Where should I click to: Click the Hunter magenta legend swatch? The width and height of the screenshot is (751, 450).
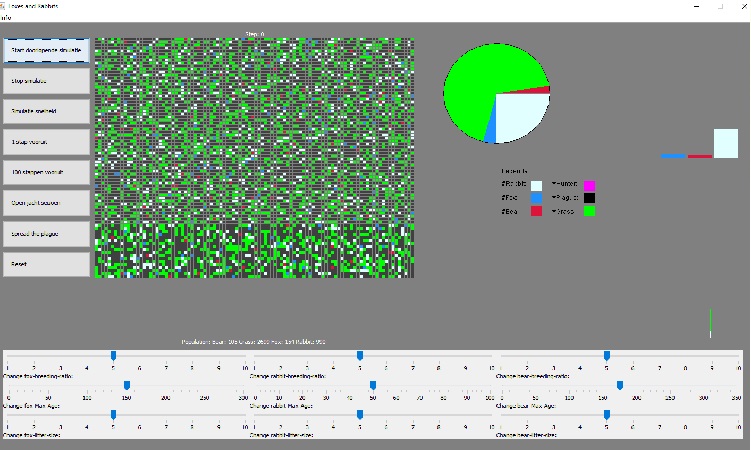(x=590, y=185)
